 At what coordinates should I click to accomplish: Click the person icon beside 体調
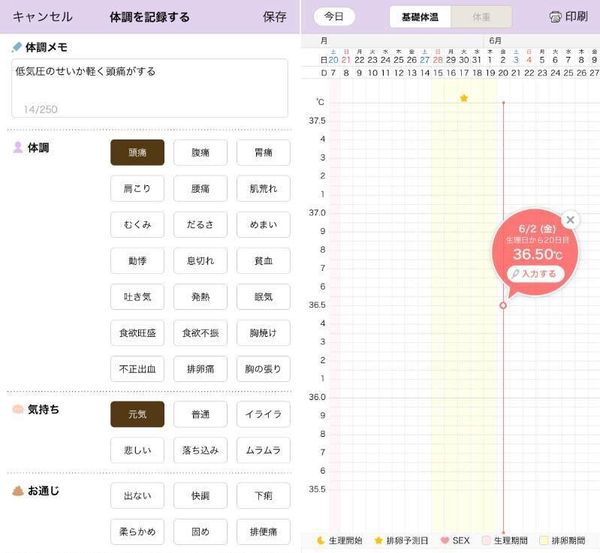tap(18, 147)
